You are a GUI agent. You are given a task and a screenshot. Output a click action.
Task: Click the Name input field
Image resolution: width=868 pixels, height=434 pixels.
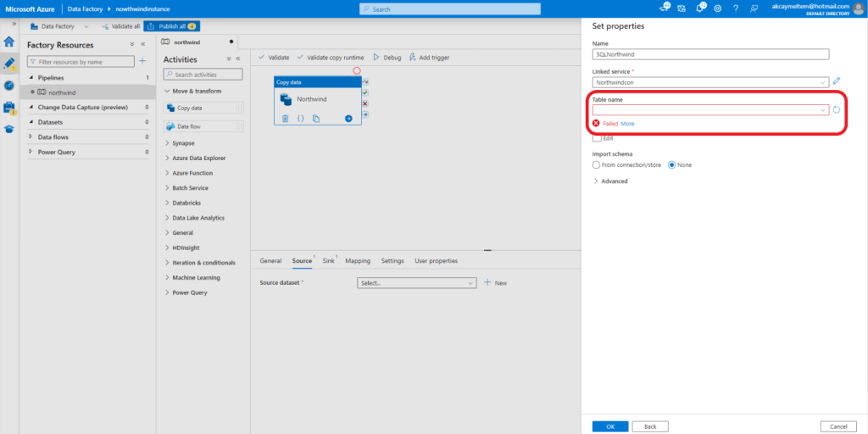[710, 53]
